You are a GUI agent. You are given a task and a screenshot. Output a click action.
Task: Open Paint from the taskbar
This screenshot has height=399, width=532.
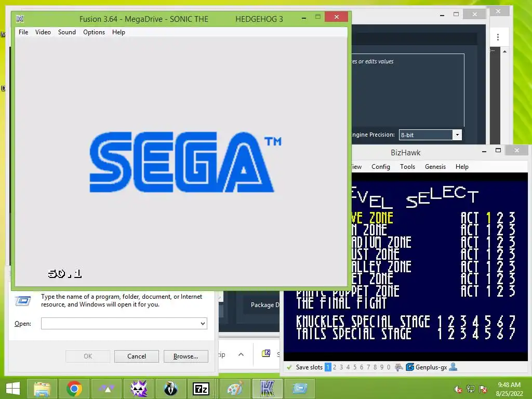tap(235, 389)
